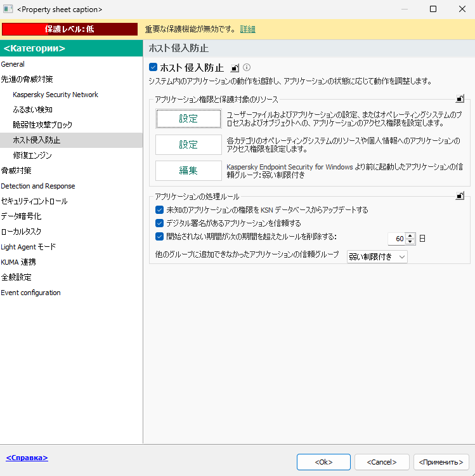
Task: Select セキュリティコントロール category
Action: pyautogui.click(x=71, y=201)
